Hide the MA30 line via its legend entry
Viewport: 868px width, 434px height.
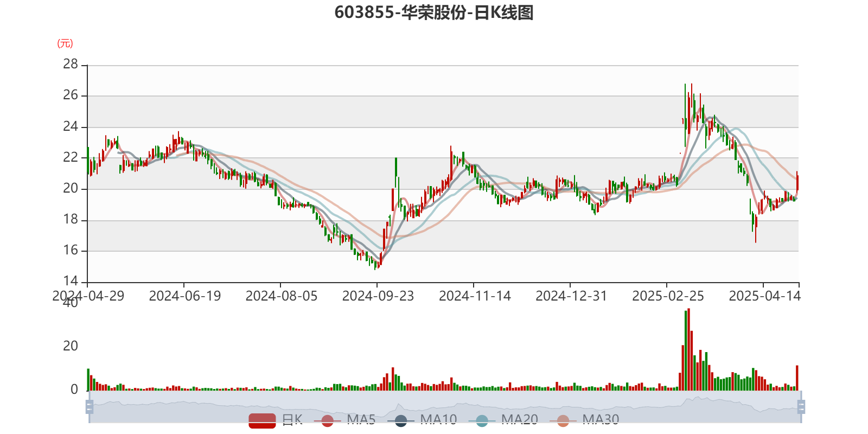[x=584, y=420]
